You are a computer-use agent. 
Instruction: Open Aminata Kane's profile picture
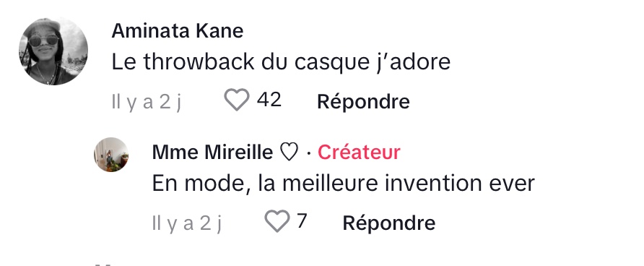[53, 51]
